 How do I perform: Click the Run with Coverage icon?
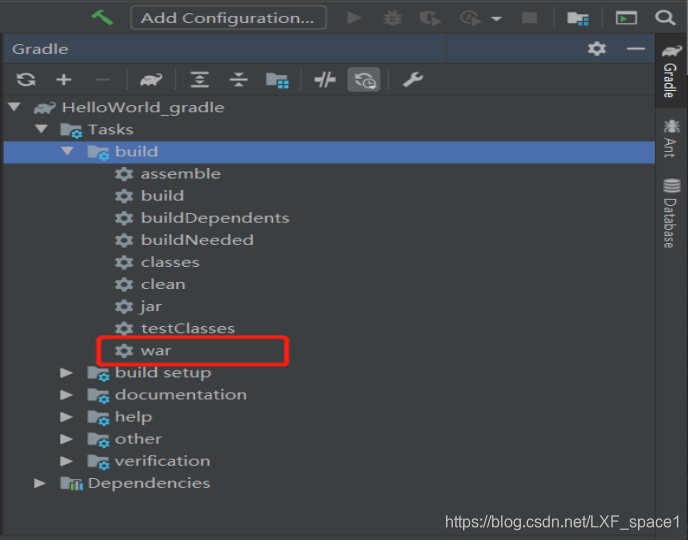point(430,18)
